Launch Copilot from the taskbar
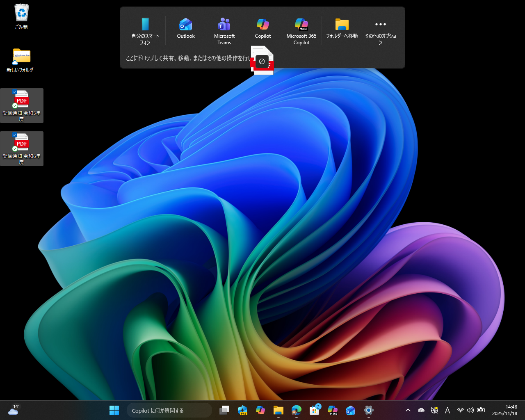This screenshot has height=420, width=525. [260, 410]
